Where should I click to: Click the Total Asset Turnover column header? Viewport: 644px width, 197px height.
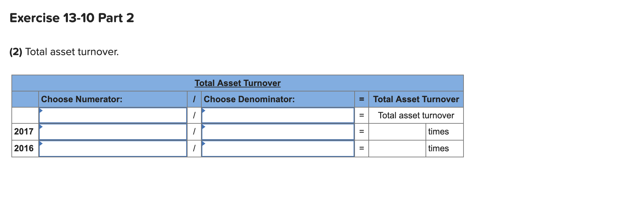[415, 99]
